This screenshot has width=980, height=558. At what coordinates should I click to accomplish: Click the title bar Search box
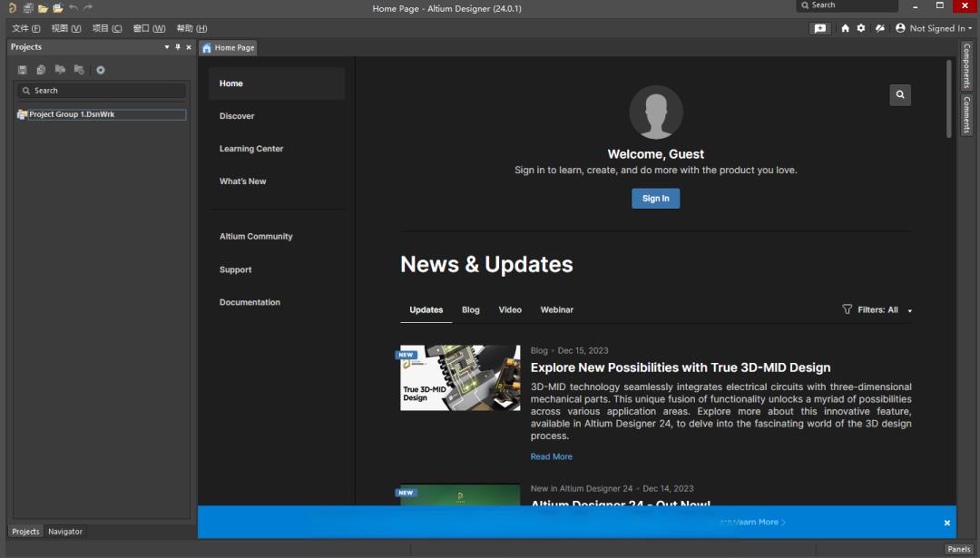847,5
